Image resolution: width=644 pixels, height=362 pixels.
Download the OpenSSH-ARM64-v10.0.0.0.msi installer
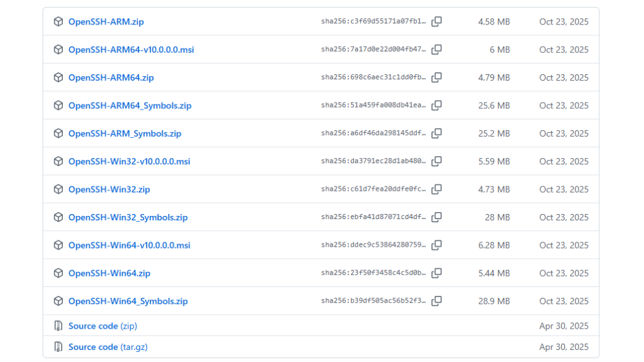131,50
